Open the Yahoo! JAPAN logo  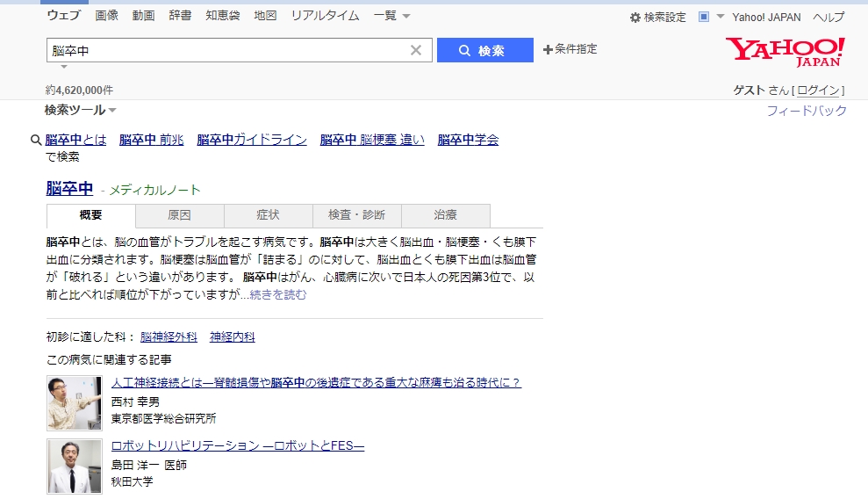point(785,52)
